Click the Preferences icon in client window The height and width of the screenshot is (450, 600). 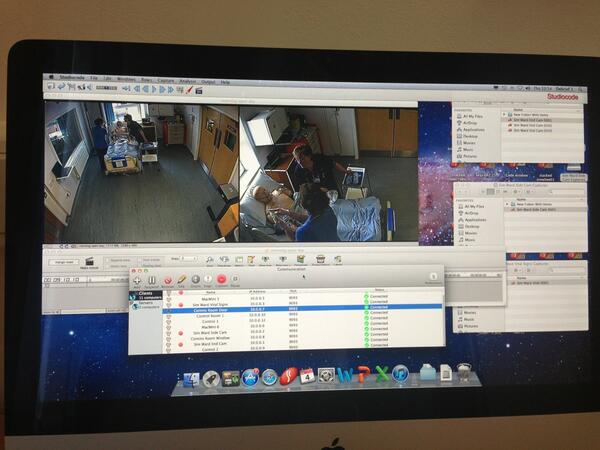coord(433,277)
